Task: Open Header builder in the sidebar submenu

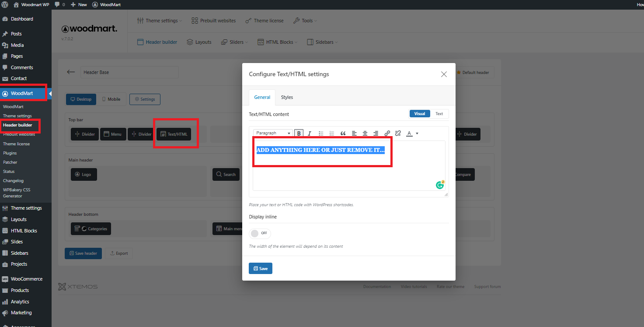Action: [18, 125]
